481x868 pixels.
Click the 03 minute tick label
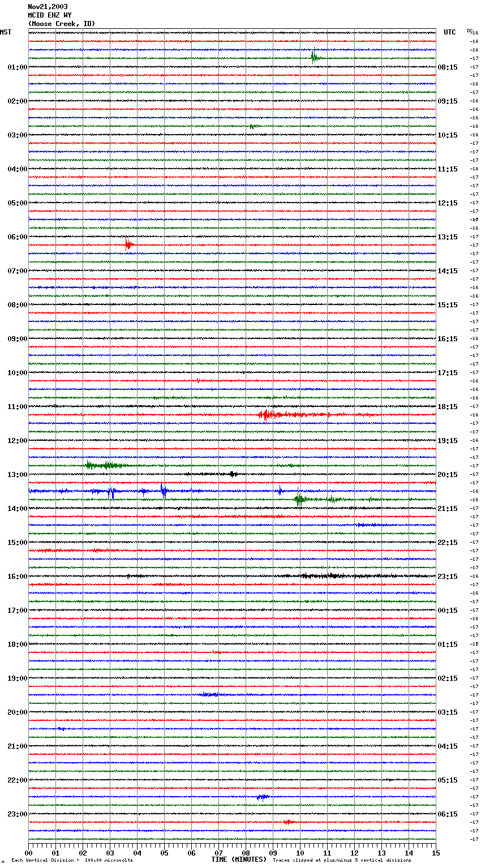110,853
